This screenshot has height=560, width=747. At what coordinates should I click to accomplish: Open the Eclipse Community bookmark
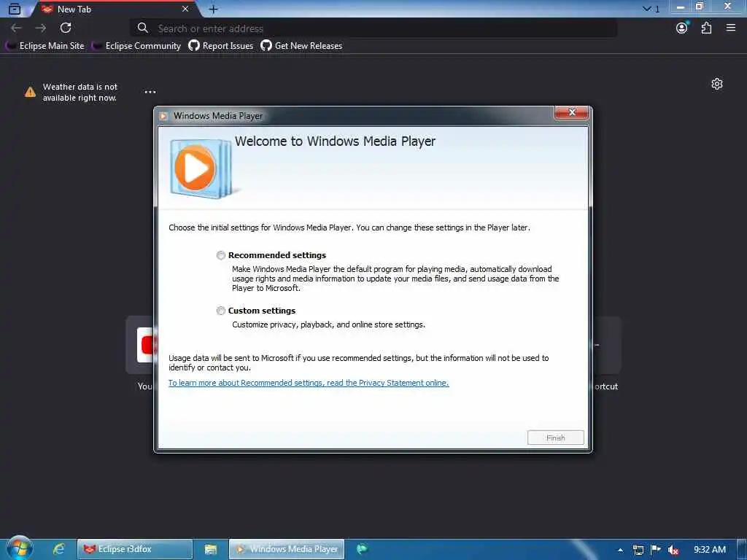pyautogui.click(x=137, y=46)
